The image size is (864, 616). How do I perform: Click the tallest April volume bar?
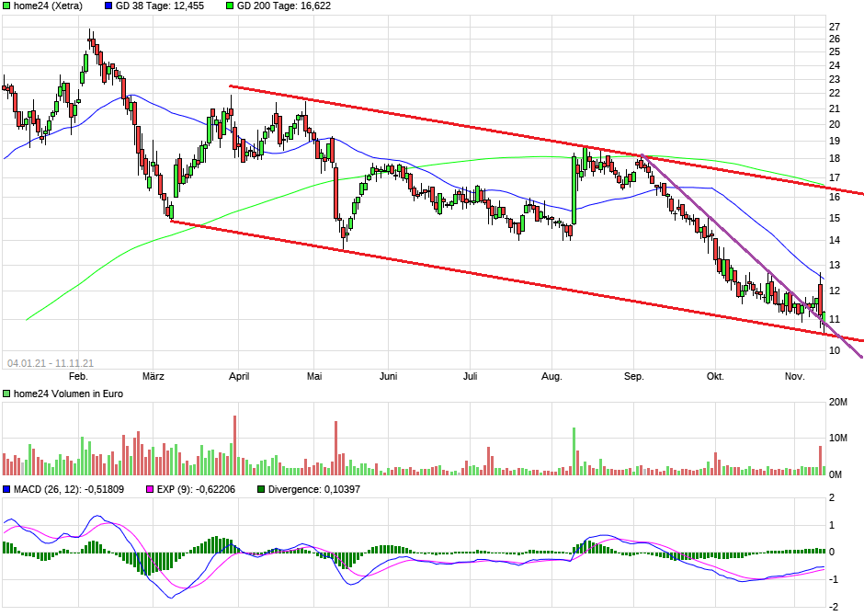234,445
